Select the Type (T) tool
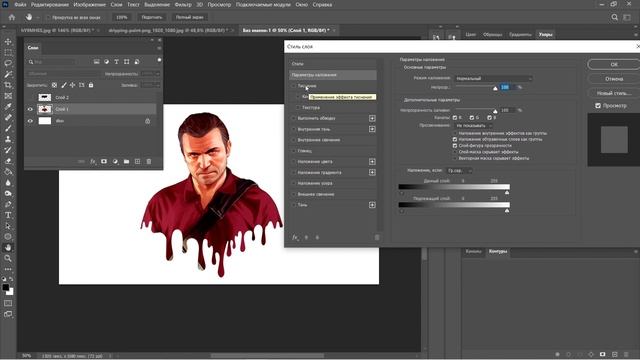Viewport: 640px width, 360px height. pos(8,215)
